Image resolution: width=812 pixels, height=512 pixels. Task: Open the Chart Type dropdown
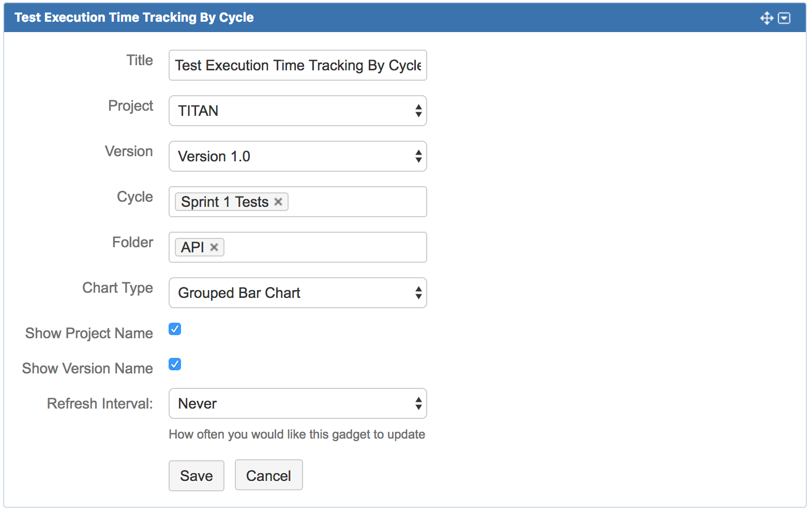point(298,293)
